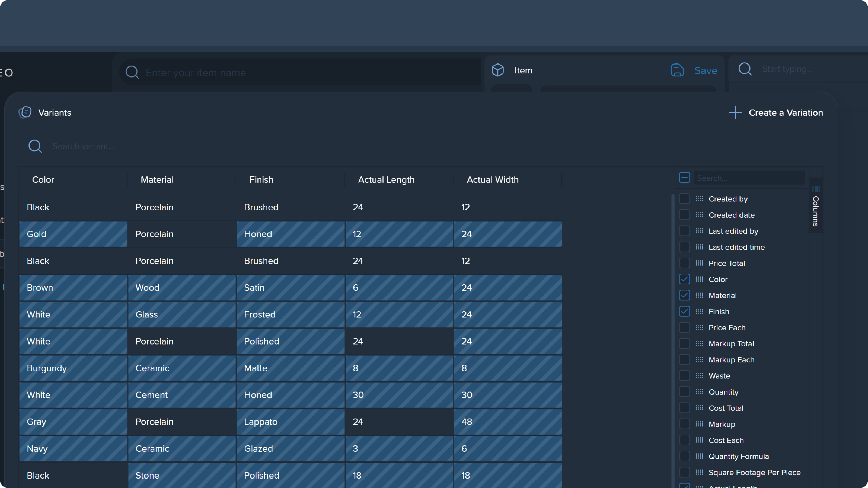This screenshot has width=868, height=488.
Task: Click the Save button label
Action: (x=706, y=71)
